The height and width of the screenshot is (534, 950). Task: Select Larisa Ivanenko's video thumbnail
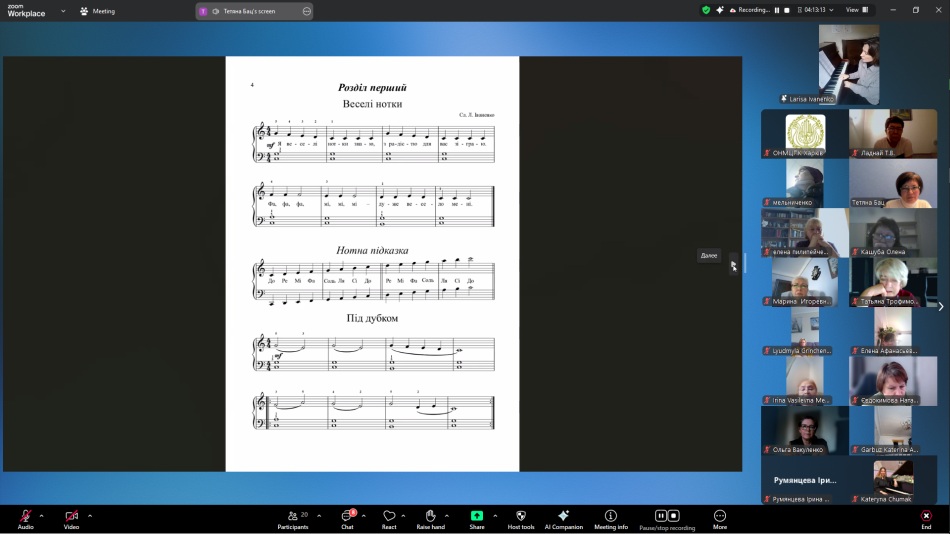[x=849, y=64]
